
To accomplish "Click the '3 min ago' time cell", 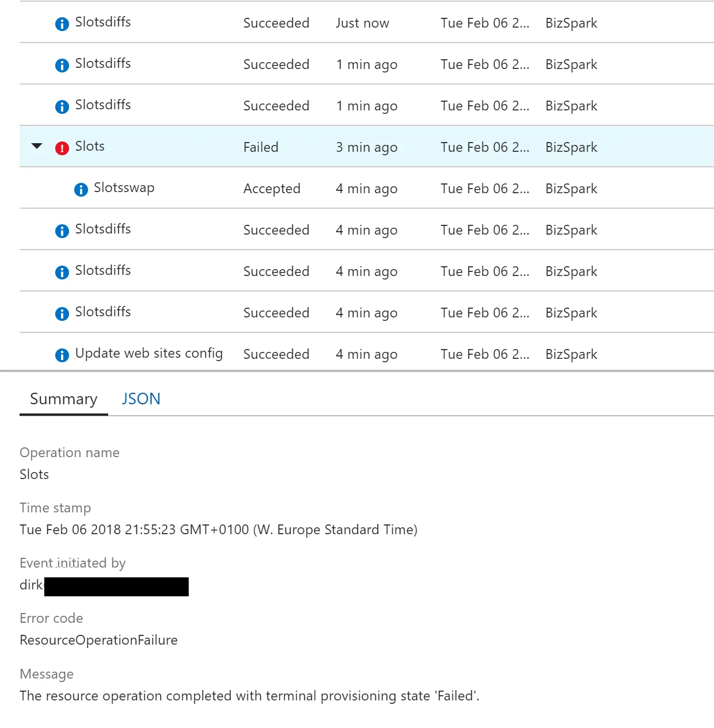I will [366, 147].
